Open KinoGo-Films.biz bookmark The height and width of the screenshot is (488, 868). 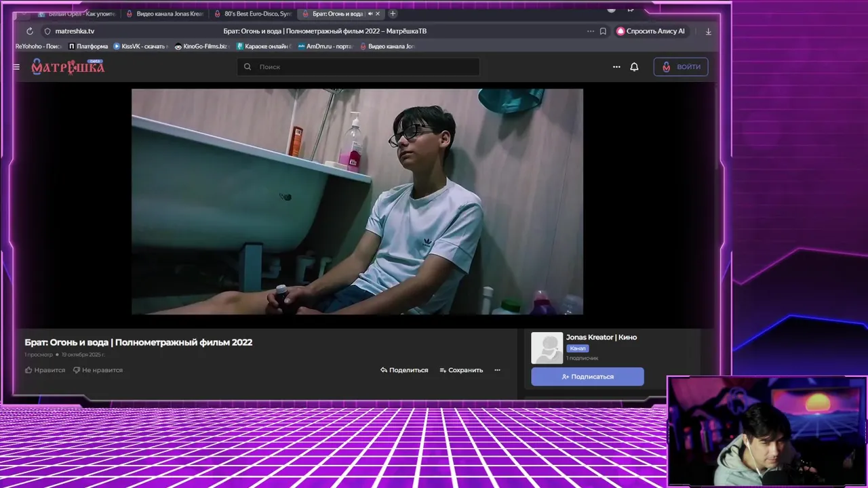[x=201, y=47]
